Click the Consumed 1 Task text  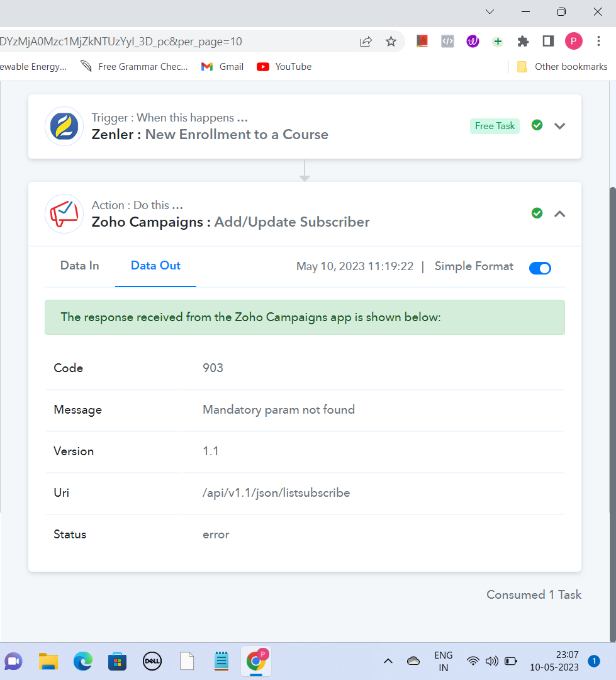click(x=534, y=594)
